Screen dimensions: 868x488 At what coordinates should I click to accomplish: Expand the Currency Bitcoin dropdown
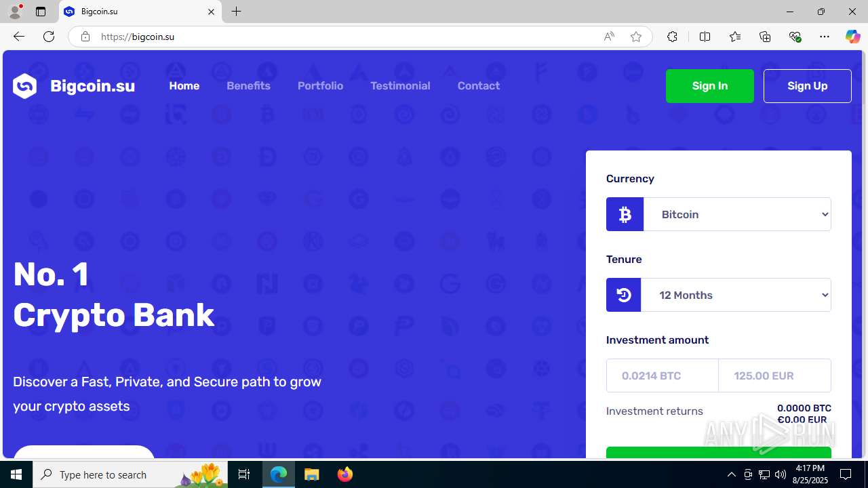(737, 214)
